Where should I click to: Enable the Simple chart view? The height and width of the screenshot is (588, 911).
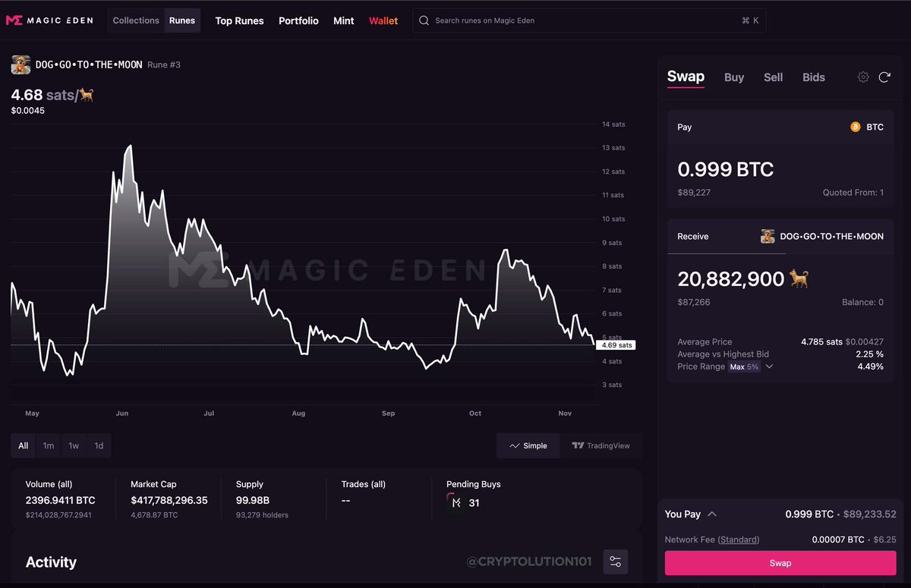coord(528,445)
